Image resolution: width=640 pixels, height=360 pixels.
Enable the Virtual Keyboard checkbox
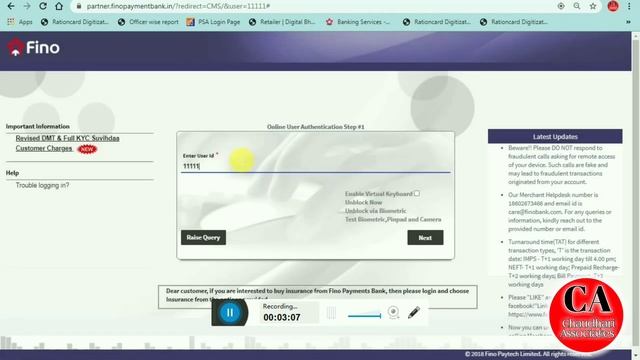417,193
